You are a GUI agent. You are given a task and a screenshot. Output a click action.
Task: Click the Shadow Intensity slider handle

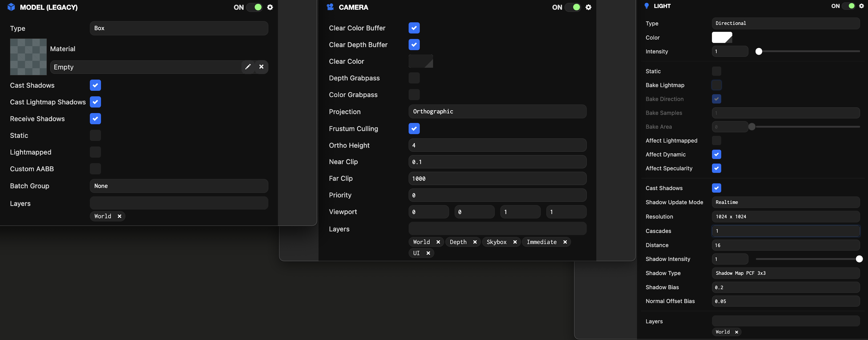[859, 259]
